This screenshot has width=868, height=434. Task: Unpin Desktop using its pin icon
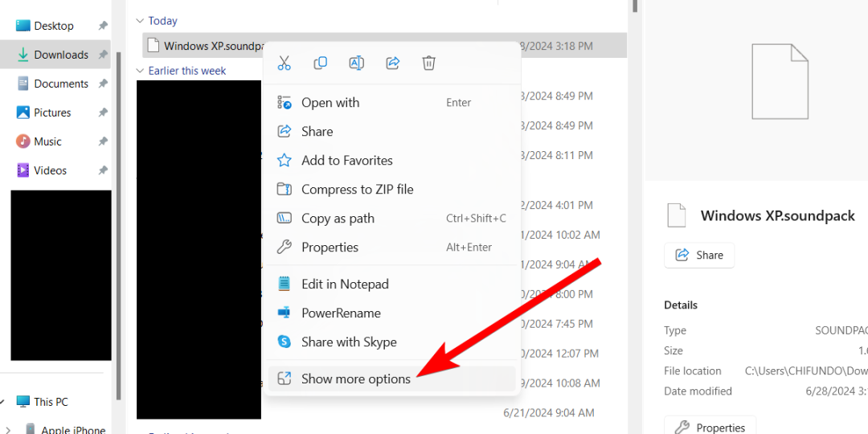(x=102, y=26)
